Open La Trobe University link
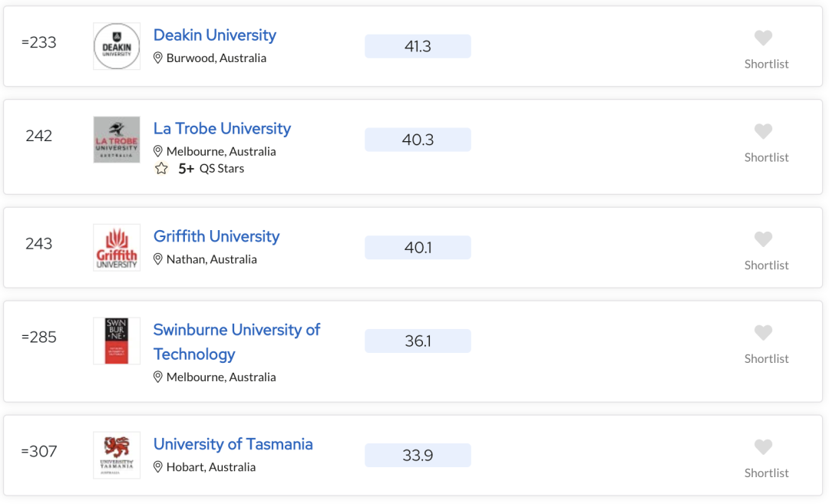 pyautogui.click(x=222, y=128)
